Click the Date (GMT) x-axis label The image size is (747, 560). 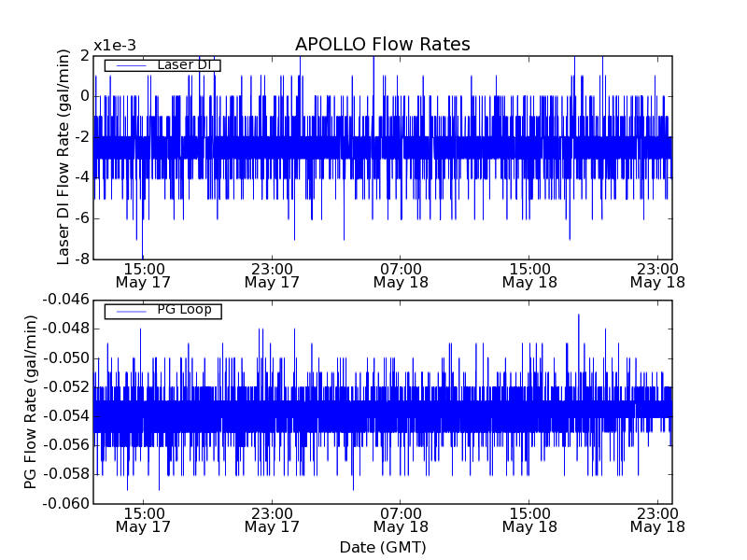382,547
